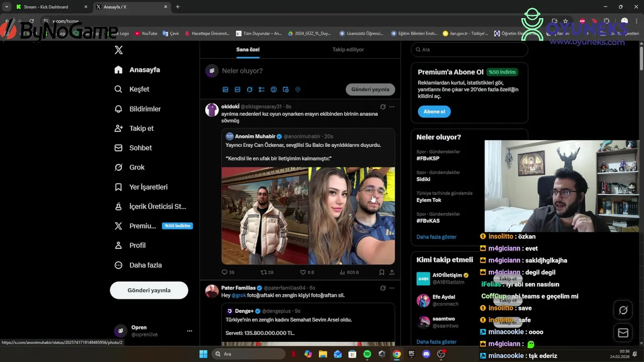The width and height of the screenshot is (644, 362).
Task: Open Grok action on Pater Familias post
Action: 383,288
